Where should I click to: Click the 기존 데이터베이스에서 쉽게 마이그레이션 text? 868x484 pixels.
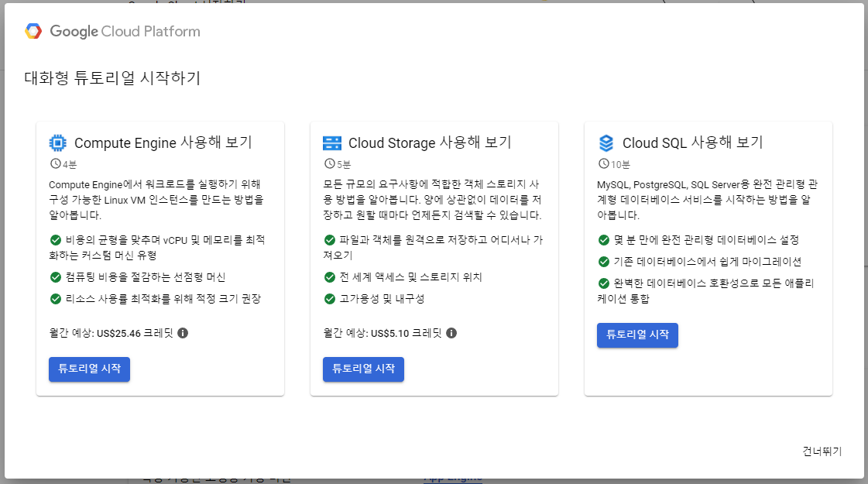(708, 262)
